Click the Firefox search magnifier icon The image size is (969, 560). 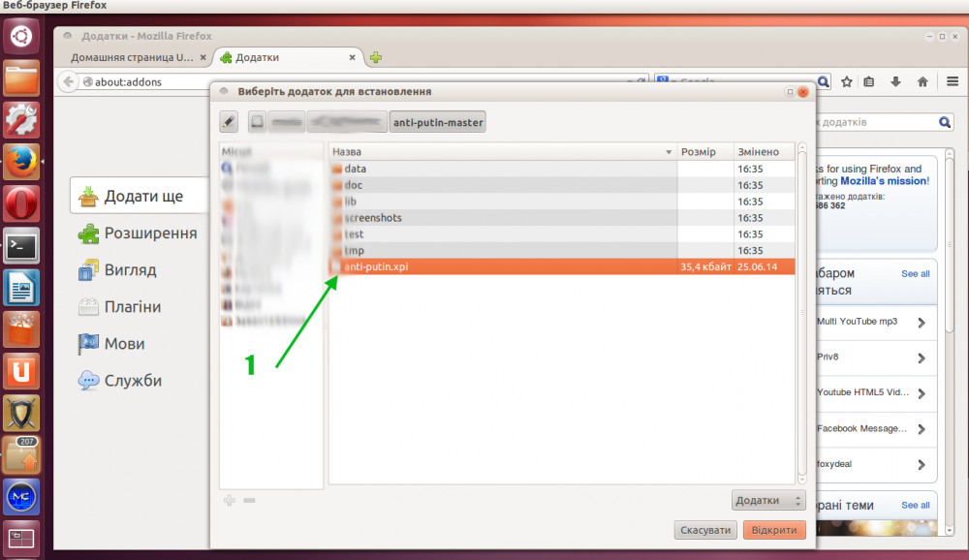point(823,81)
